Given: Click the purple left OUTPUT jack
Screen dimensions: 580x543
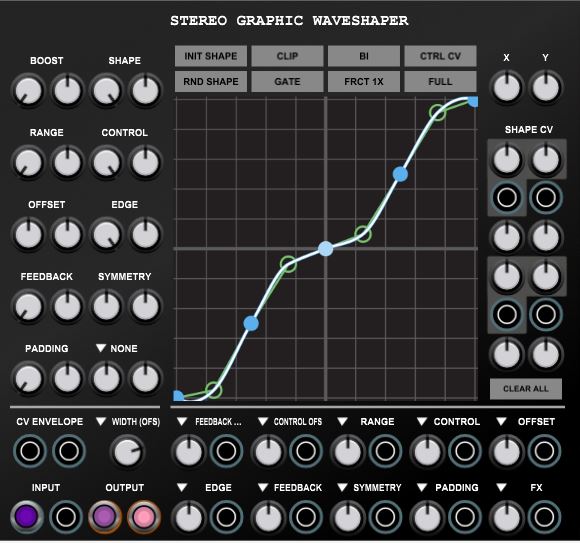Looking at the screenshot, I should point(105,516).
